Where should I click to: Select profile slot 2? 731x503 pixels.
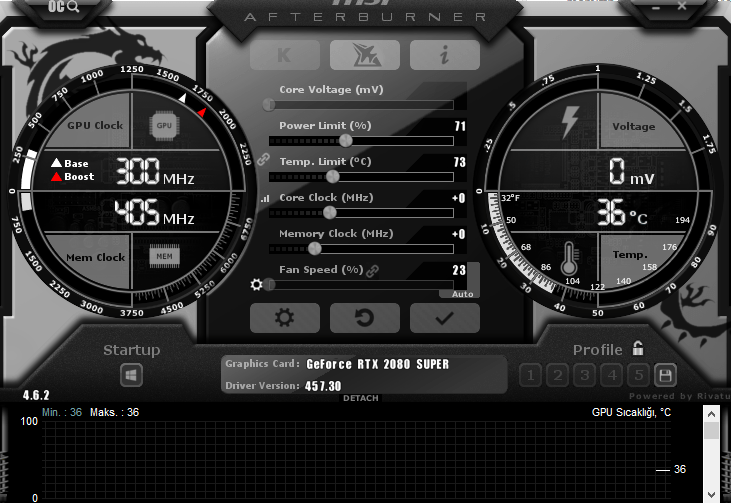[558, 375]
